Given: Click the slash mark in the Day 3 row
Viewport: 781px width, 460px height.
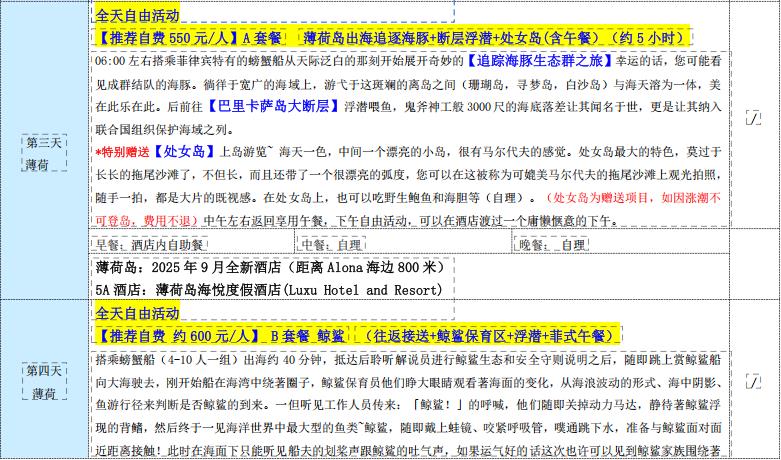Looking at the screenshot, I should [754, 147].
